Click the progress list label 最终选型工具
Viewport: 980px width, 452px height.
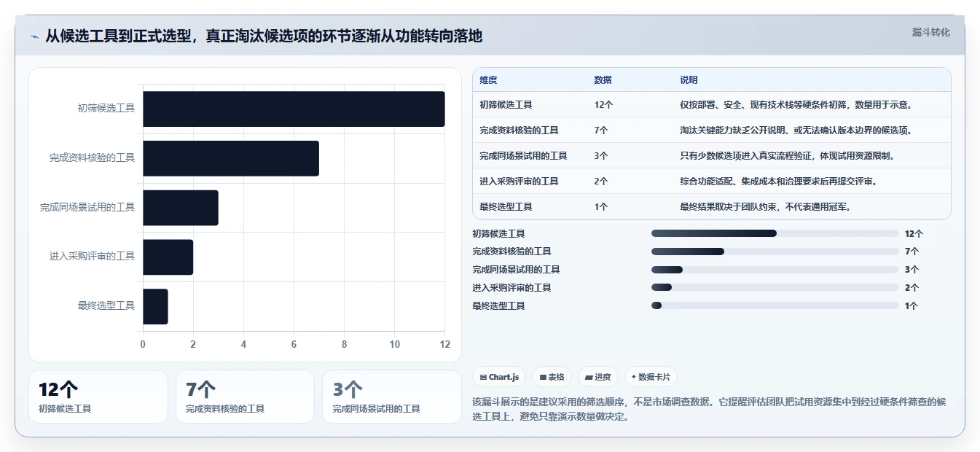pyautogui.click(x=498, y=306)
